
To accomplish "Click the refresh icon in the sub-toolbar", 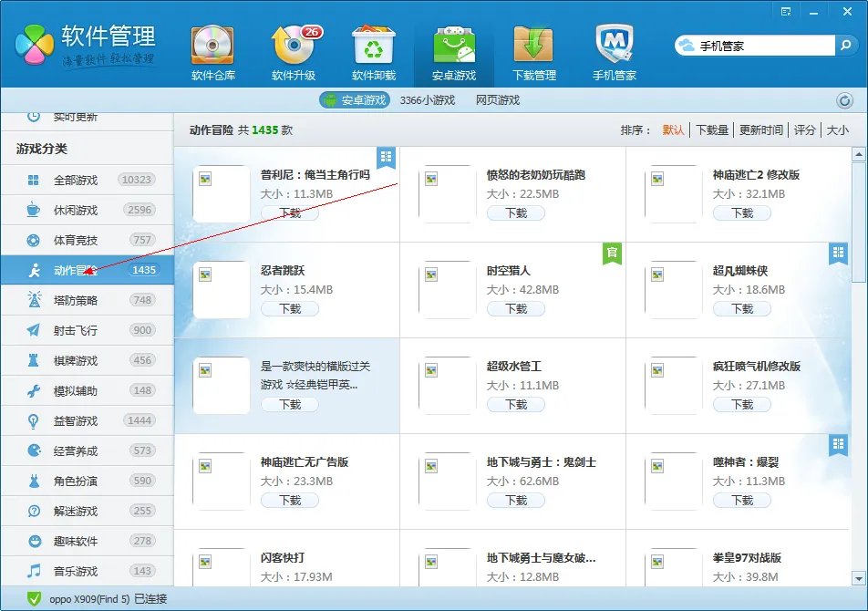I will 844,100.
